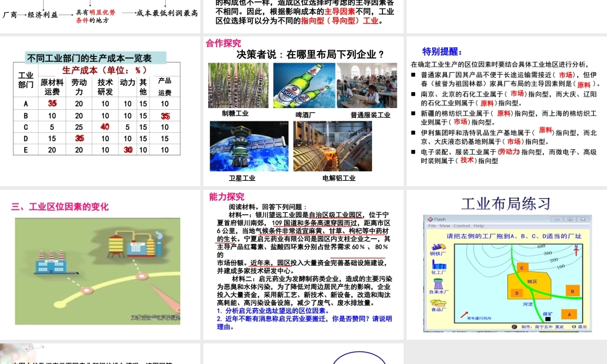607x364 pixels.
Task: Select the satellite industry (卫星工业) image
Action: (x=242, y=146)
